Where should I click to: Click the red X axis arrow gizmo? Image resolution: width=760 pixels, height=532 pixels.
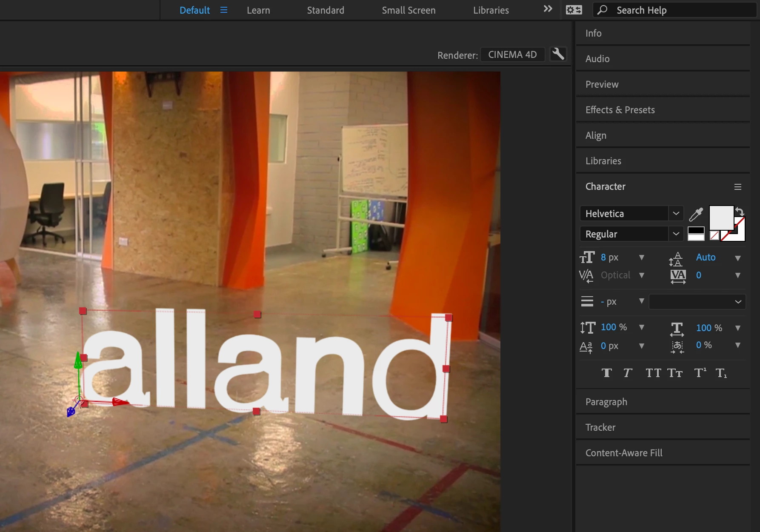click(x=121, y=402)
